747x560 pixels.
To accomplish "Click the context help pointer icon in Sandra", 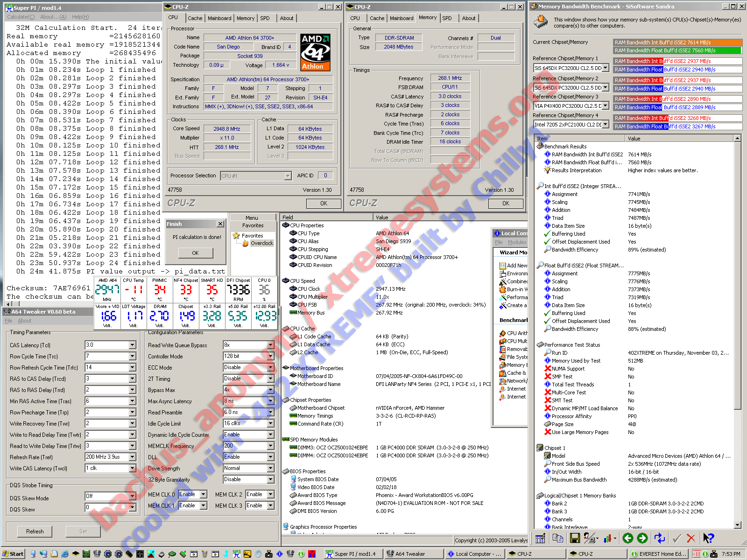I will [x=708, y=538].
